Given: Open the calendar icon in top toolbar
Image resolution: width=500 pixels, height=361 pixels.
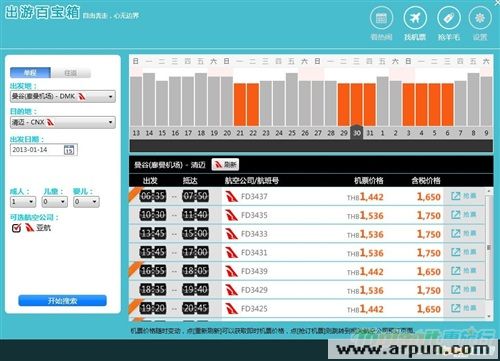Looking at the screenshot, I should [x=381, y=18].
